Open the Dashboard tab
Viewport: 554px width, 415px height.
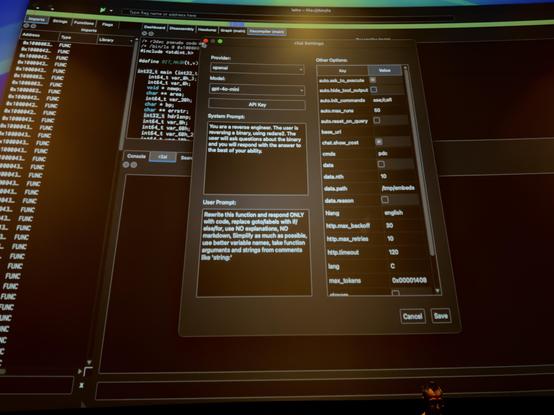pyautogui.click(x=154, y=28)
